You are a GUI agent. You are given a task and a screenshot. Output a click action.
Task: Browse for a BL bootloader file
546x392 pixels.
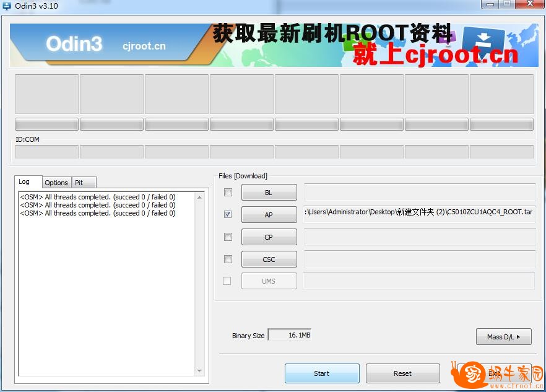coord(269,193)
